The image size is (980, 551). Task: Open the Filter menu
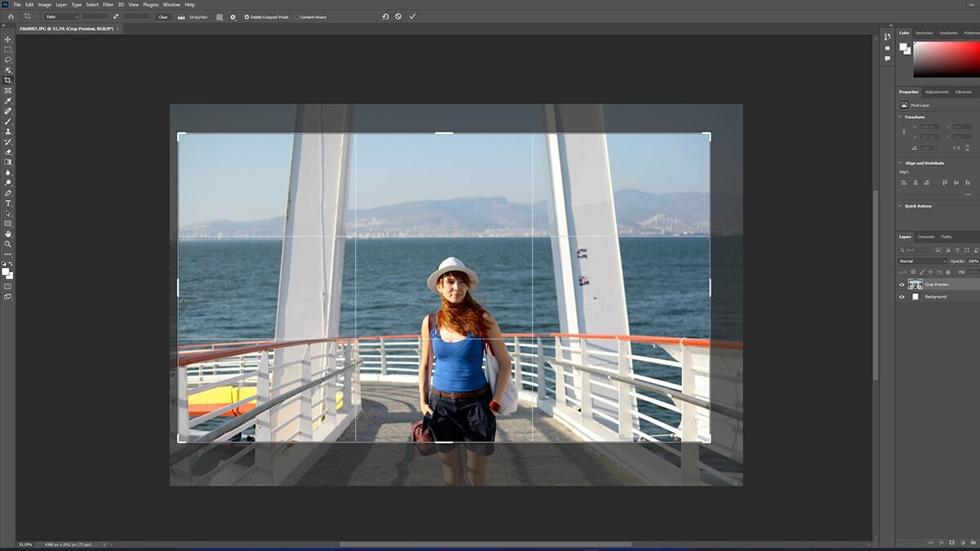[107, 4]
